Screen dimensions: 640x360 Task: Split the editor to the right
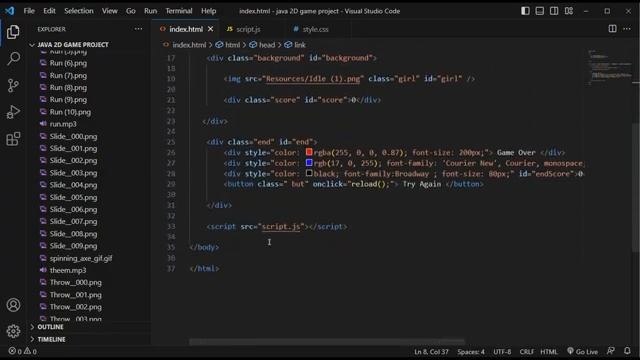coord(612,29)
